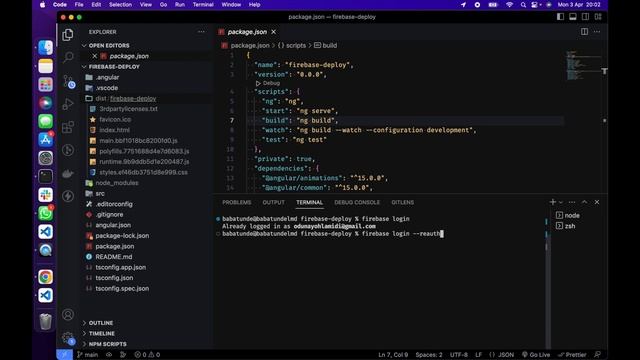Open the Manage gear icon
This screenshot has height=360, width=640.
coord(68,338)
